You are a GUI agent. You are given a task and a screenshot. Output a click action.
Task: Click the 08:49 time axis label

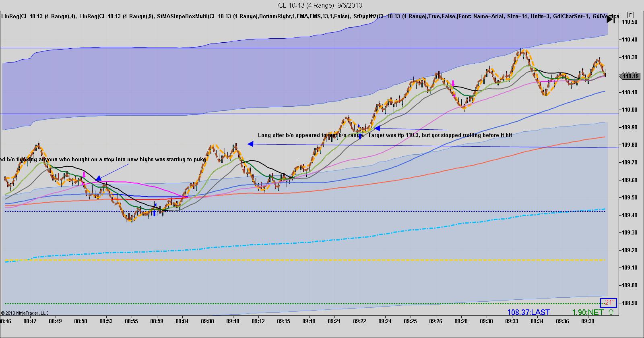(55, 321)
